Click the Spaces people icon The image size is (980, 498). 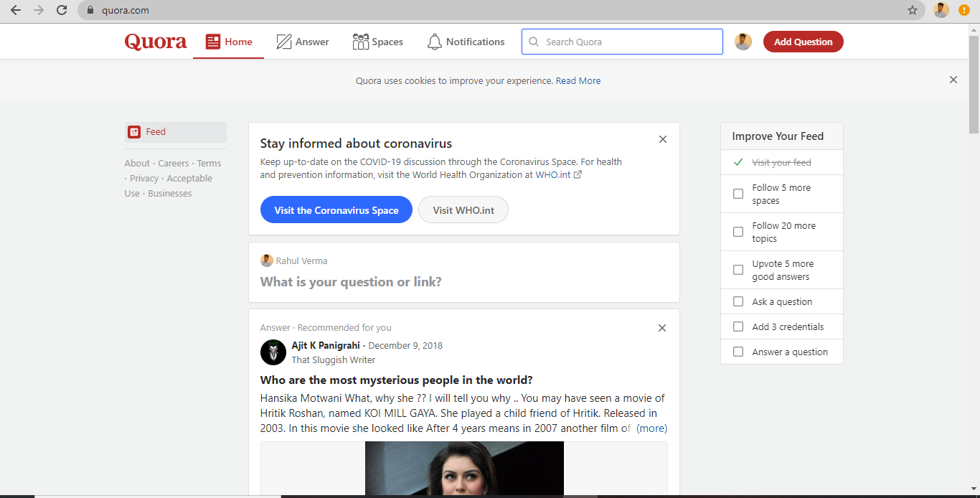360,42
